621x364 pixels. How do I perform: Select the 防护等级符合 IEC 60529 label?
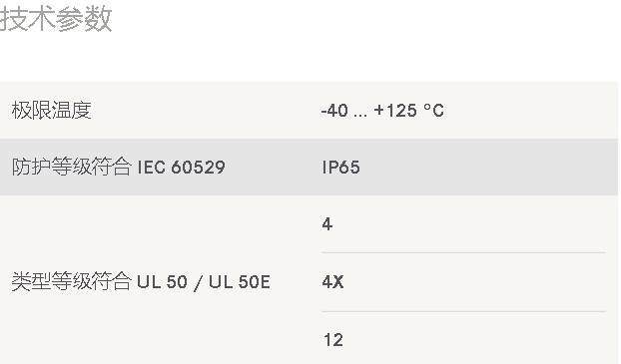[119, 167]
